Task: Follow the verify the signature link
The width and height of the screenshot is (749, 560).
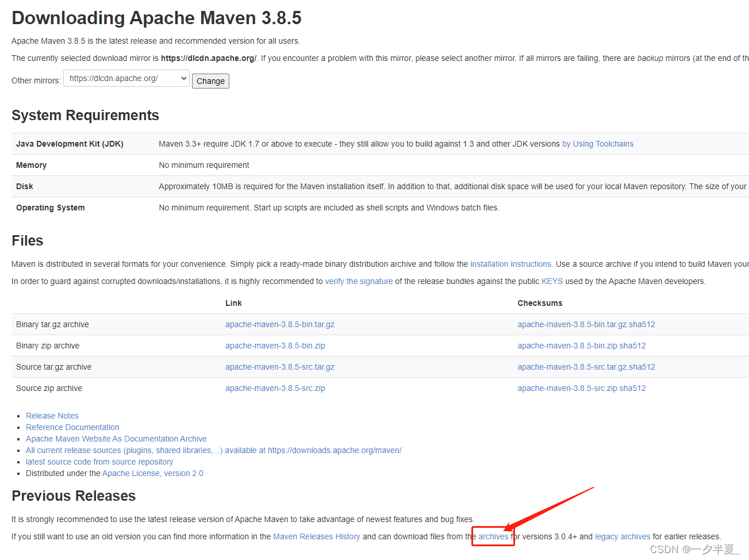Action: click(359, 281)
